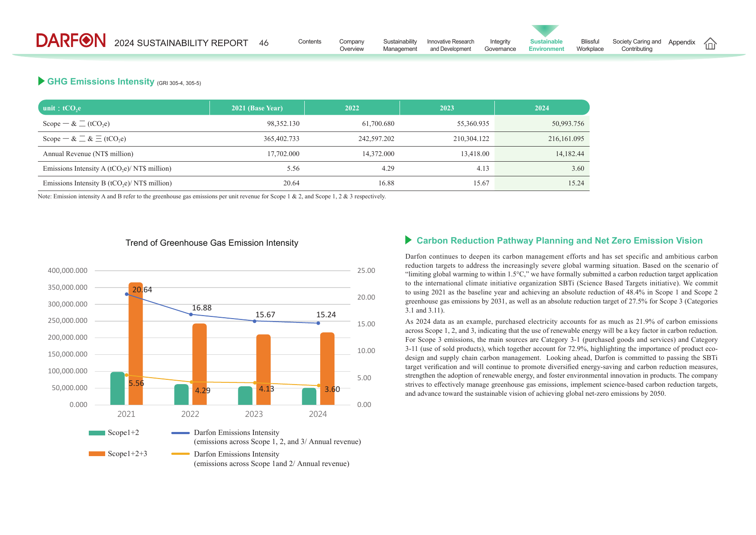Click the chart title Trend of Greenhouse Gas
Image resolution: width=756 pixels, height=535 pixels.
click(212, 243)
